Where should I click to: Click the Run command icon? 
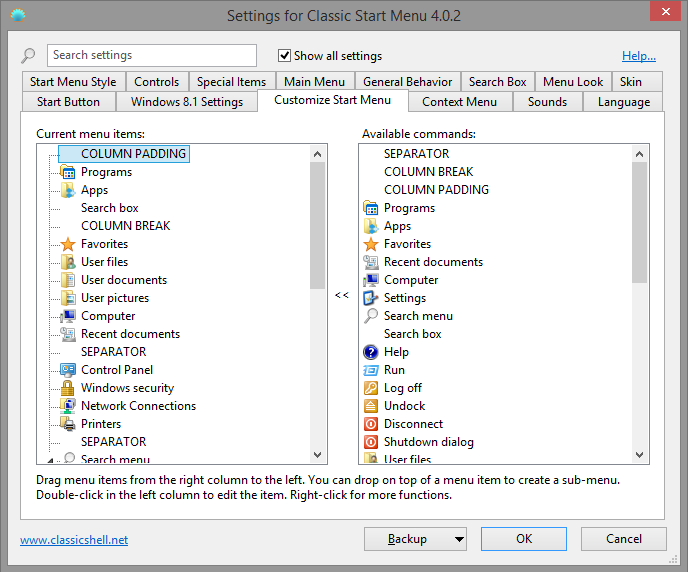point(371,370)
